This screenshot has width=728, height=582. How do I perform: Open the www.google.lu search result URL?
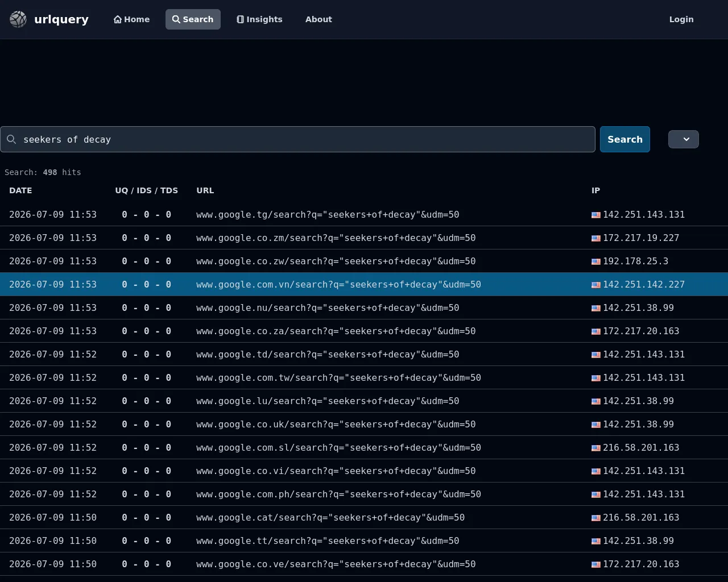click(x=328, y=401)
